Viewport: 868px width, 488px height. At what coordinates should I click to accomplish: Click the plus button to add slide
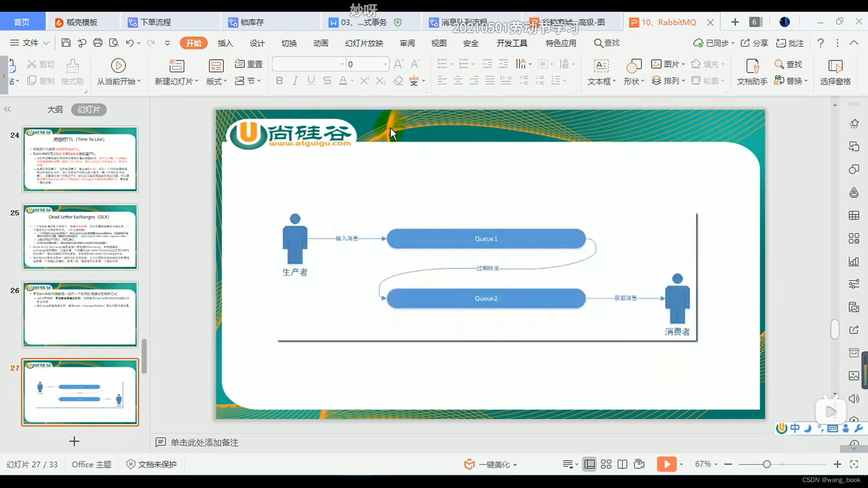click(74, 441)
